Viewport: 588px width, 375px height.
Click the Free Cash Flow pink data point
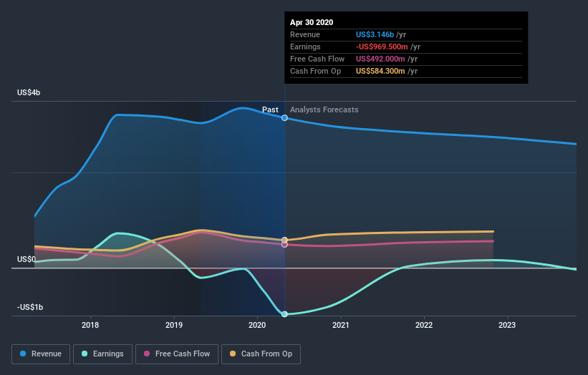point(284,245)
